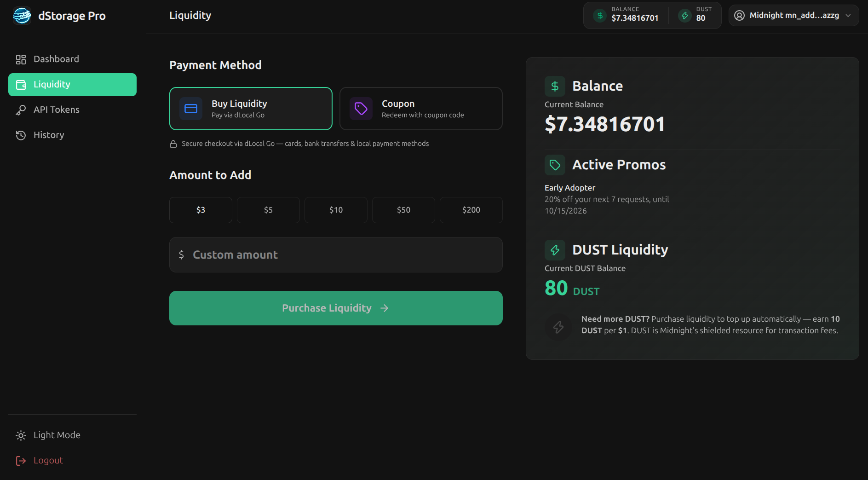The width and height of the screenshot is (868, 480).
Task: Click the Light Mode sun icon
Action: (21, 435)
